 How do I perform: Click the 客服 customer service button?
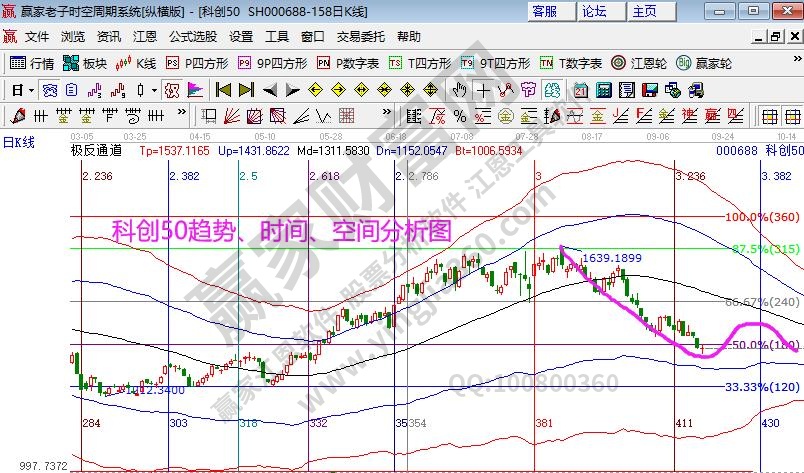point(545,12)
